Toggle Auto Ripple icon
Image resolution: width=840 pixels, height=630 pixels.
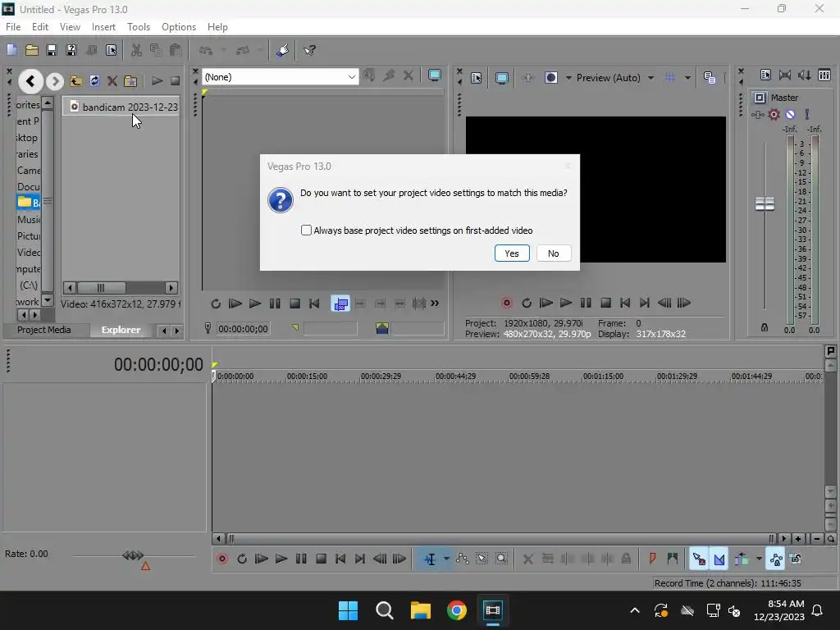(x=742, y=559)
